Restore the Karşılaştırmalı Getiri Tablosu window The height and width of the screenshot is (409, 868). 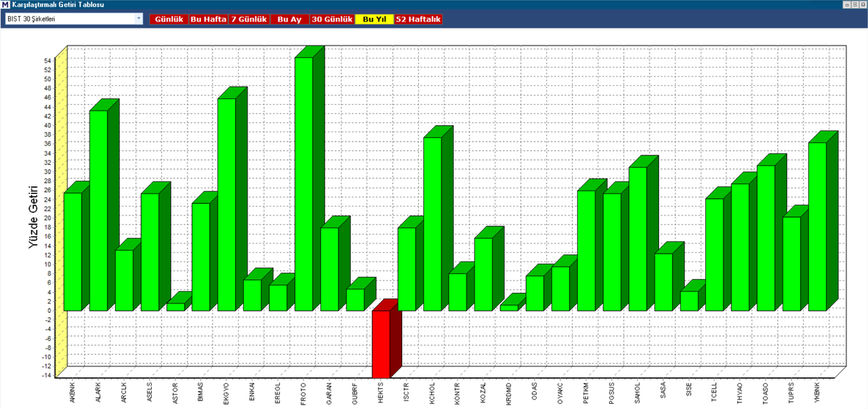[854, 4]
